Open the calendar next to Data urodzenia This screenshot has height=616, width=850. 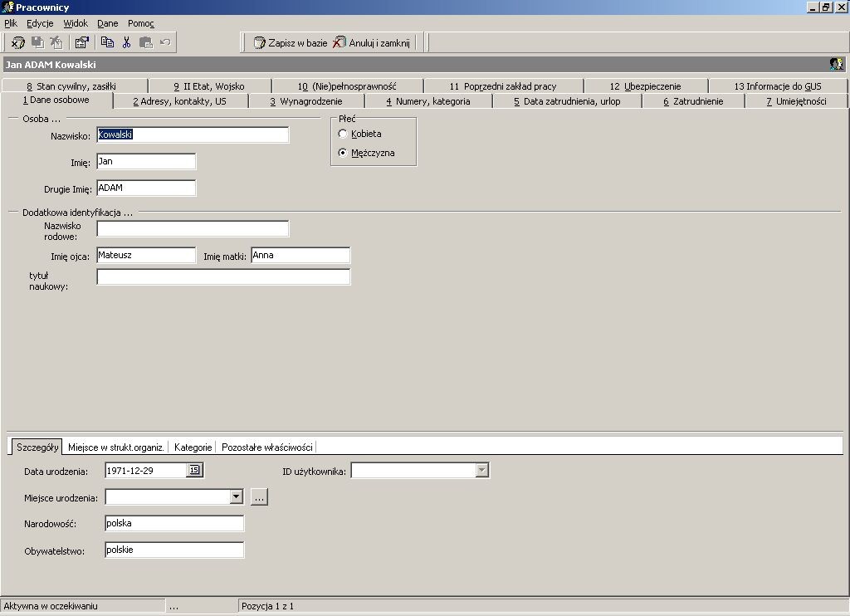194,470
